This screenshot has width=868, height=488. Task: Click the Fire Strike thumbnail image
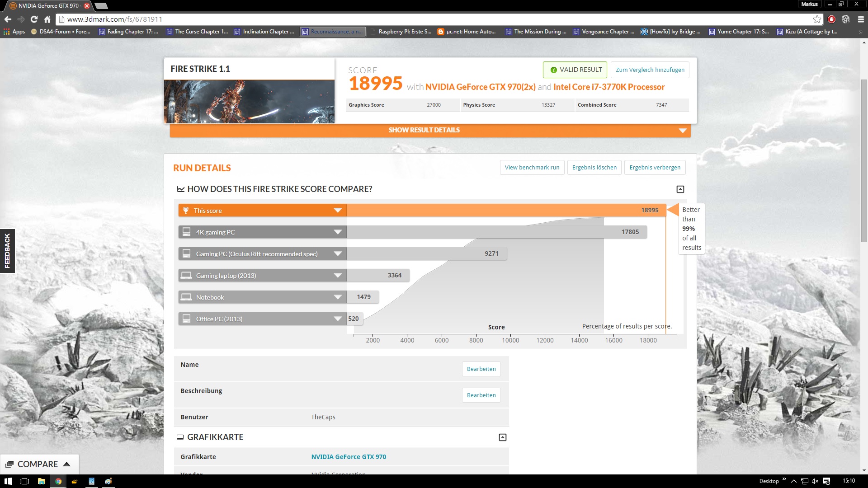[x=249, y=102]
